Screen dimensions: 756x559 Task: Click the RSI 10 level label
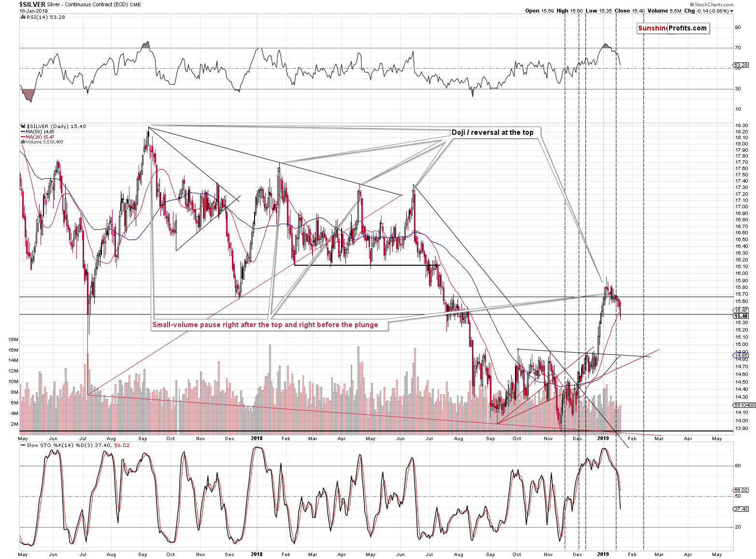738,109
